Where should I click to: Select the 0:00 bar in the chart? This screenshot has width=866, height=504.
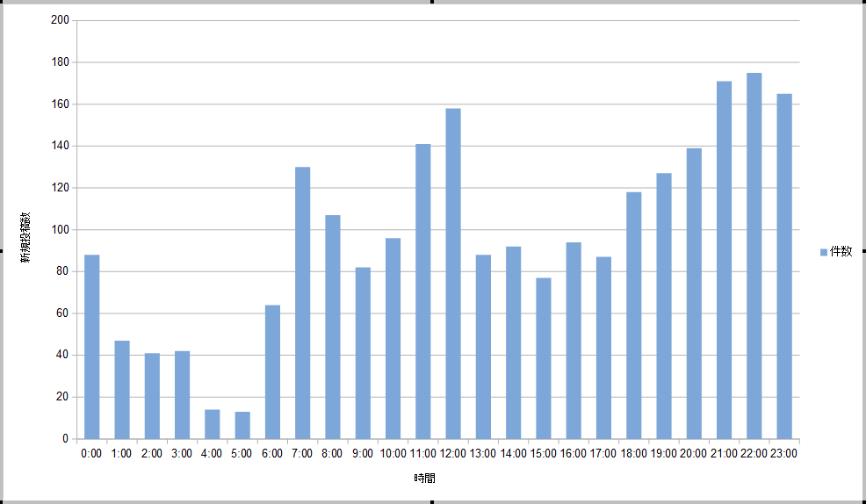pos(91,347)
